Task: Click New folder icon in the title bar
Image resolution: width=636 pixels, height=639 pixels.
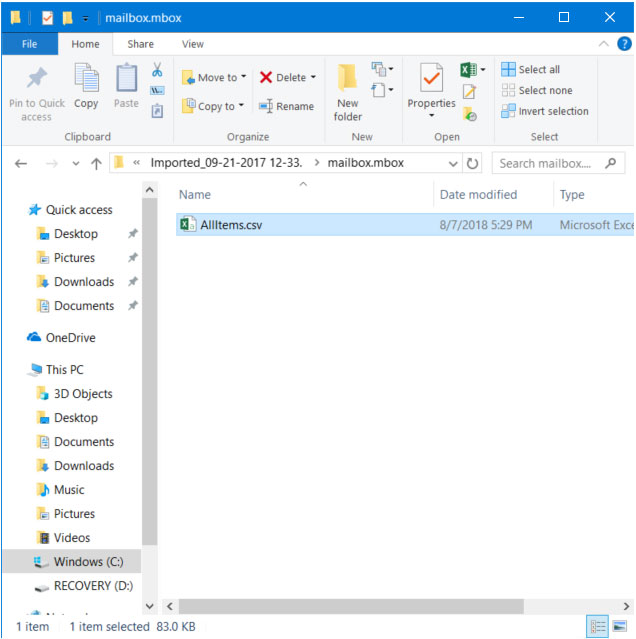Action: pyautogui.click(x=67, y=18)
